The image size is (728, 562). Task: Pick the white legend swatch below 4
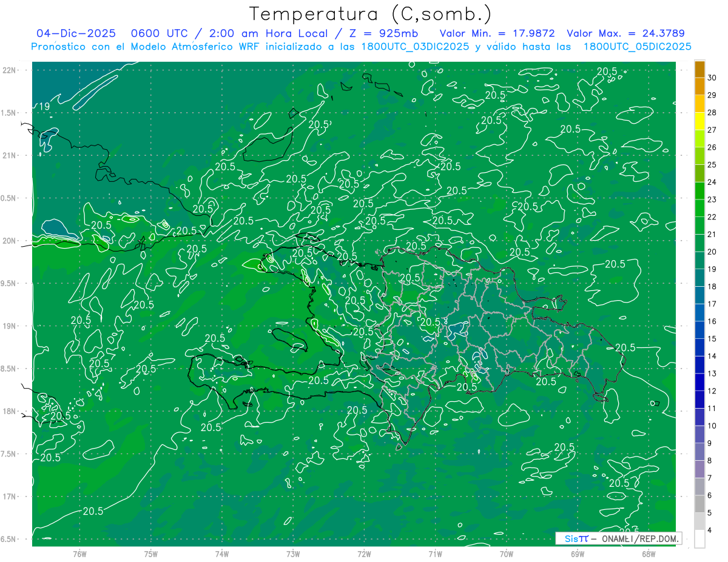[x=699, y=539]
